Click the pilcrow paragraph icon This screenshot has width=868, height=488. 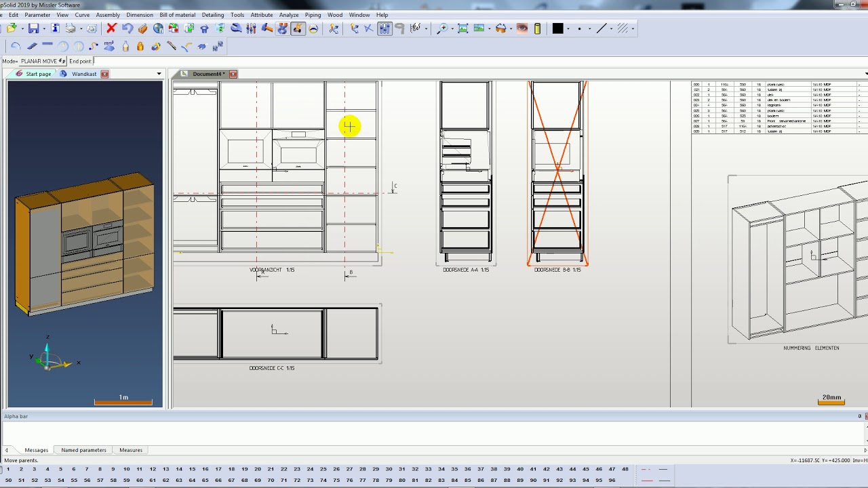click(400, 28)
